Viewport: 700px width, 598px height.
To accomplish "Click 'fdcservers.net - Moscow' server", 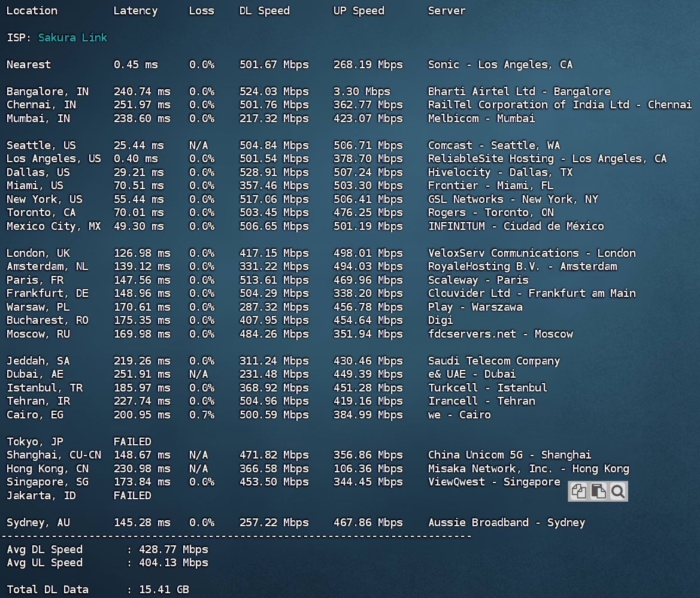I will tap(500, 334).
